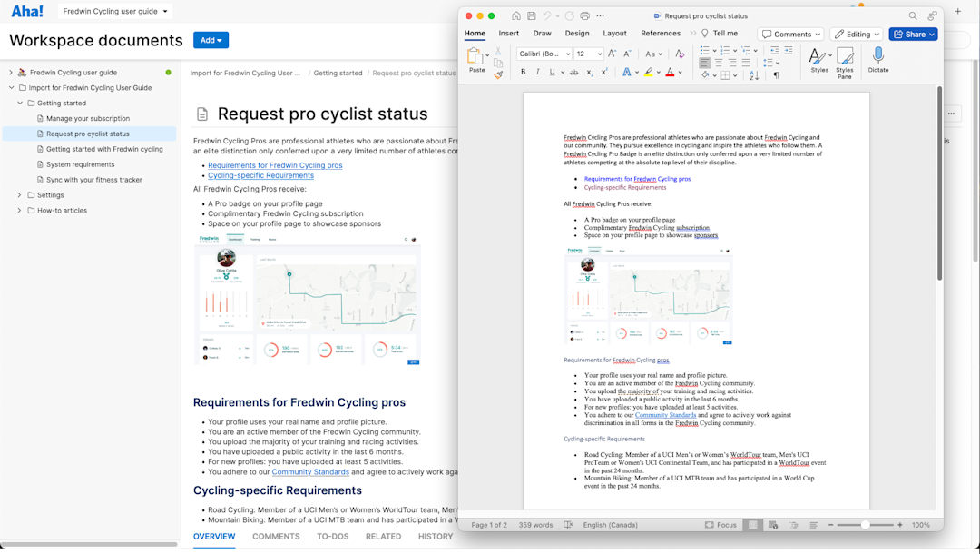
Task: Click the blue Add button
Action: pyautogui.click(x=210, y=40)
